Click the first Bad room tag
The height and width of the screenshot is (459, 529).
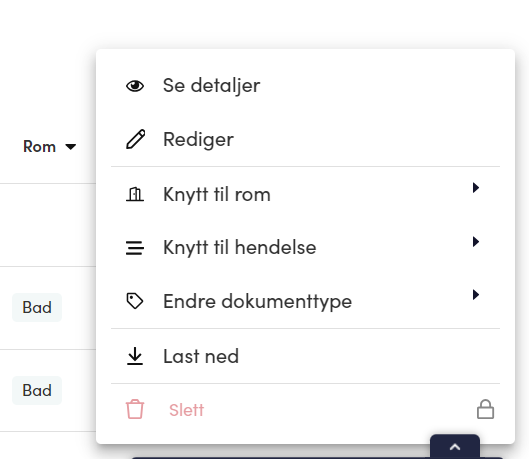coord(37,307)
